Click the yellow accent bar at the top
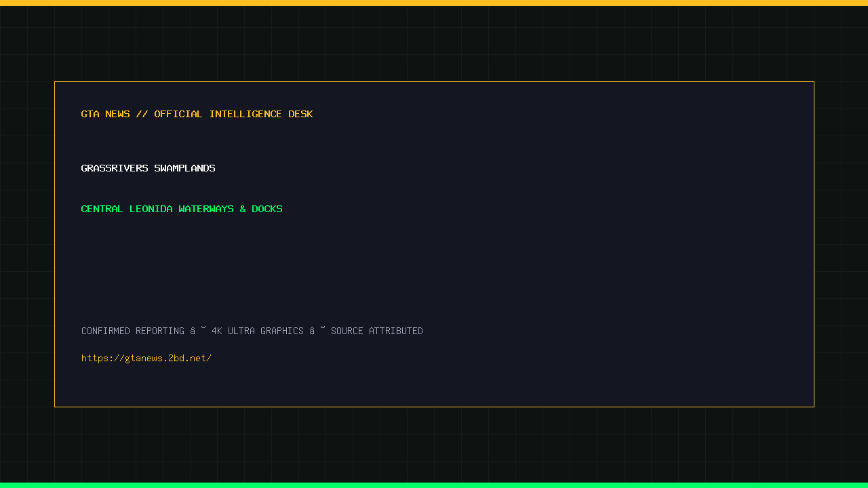 point(434,3)
